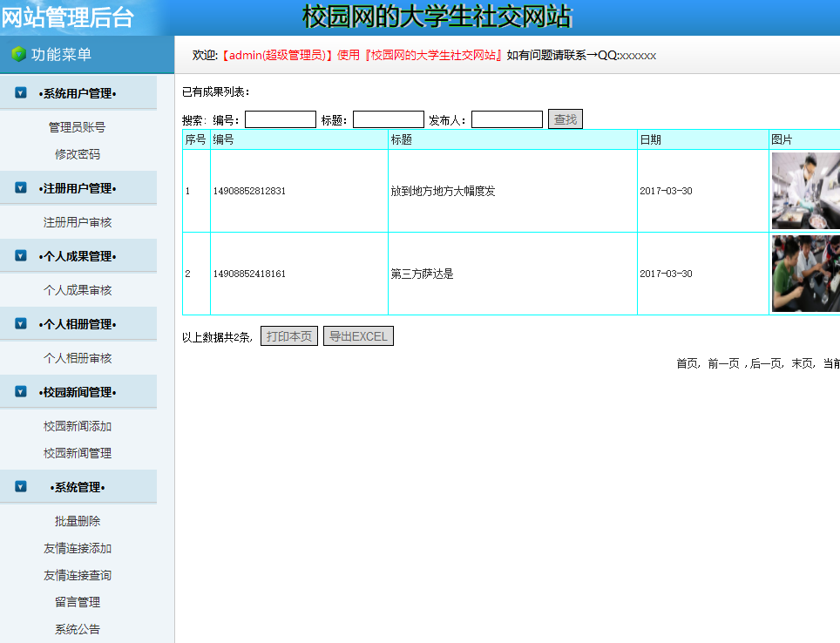840x643 pixels.
Task: Open 校园新闻管理 link under news section
Action: 78,453
